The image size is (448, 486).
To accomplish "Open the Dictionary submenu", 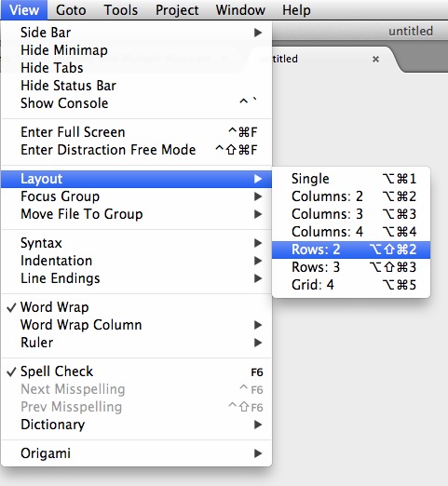I will pyautogui.click(x=136, y=425).
